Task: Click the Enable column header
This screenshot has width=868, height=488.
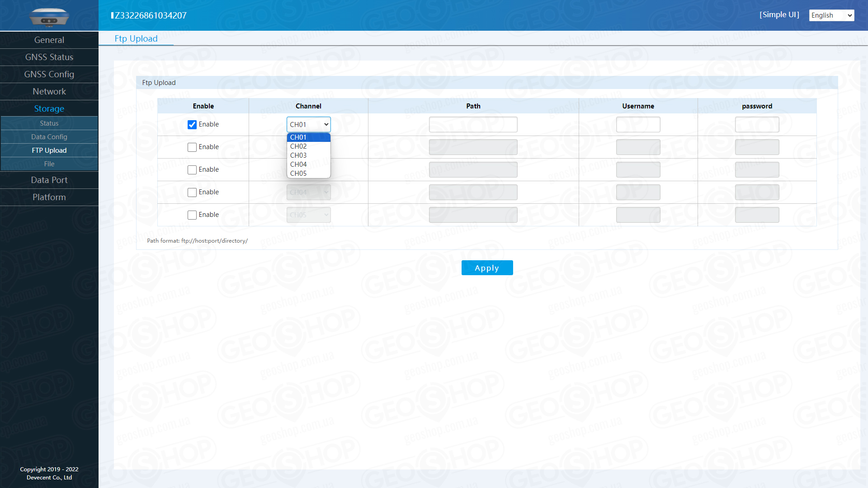Action: [x=203, y=106]
